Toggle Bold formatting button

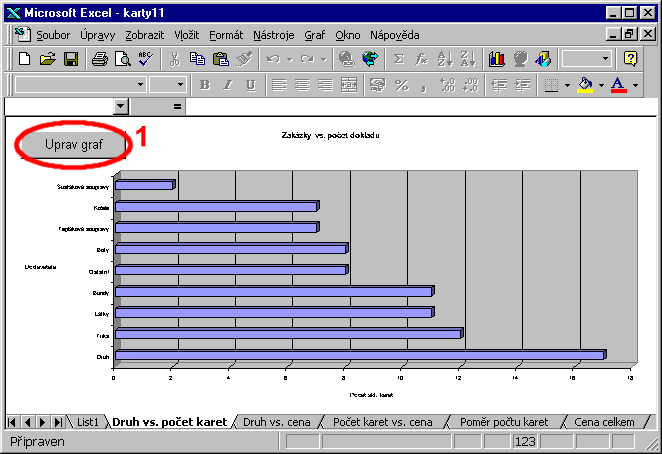[x=204, y=85]
